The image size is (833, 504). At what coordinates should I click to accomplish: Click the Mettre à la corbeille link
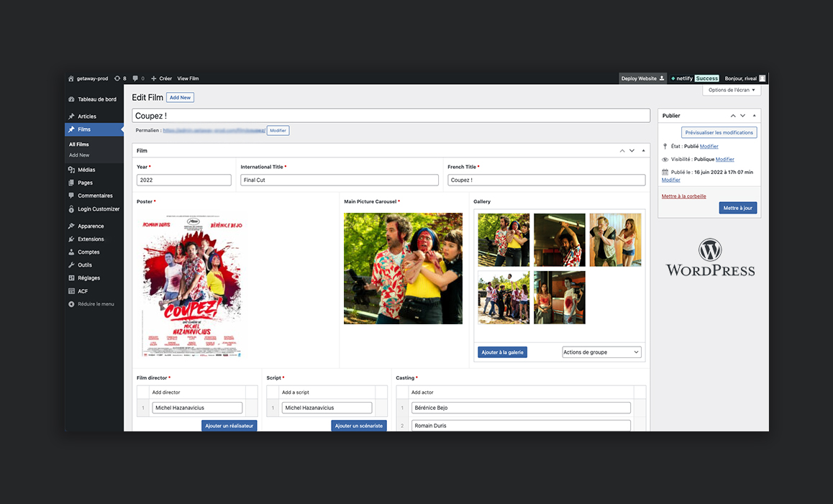[x=683, y=196]
